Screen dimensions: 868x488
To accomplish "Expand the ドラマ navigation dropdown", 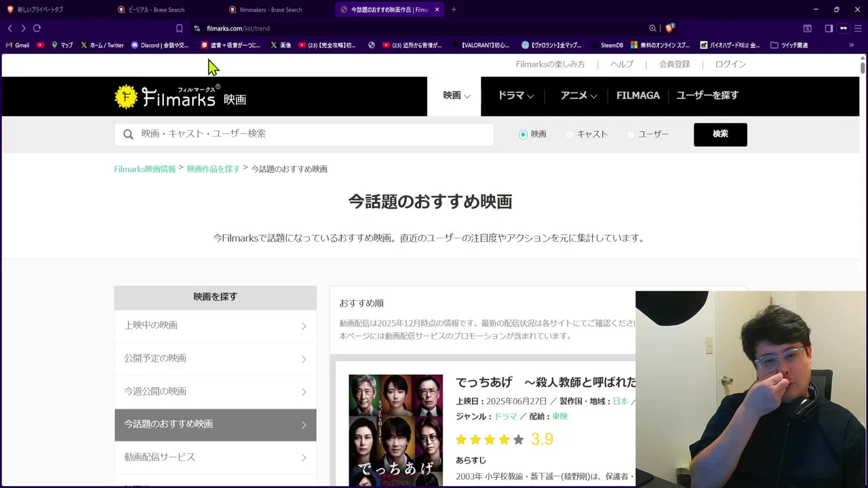I will coord(515,96).
